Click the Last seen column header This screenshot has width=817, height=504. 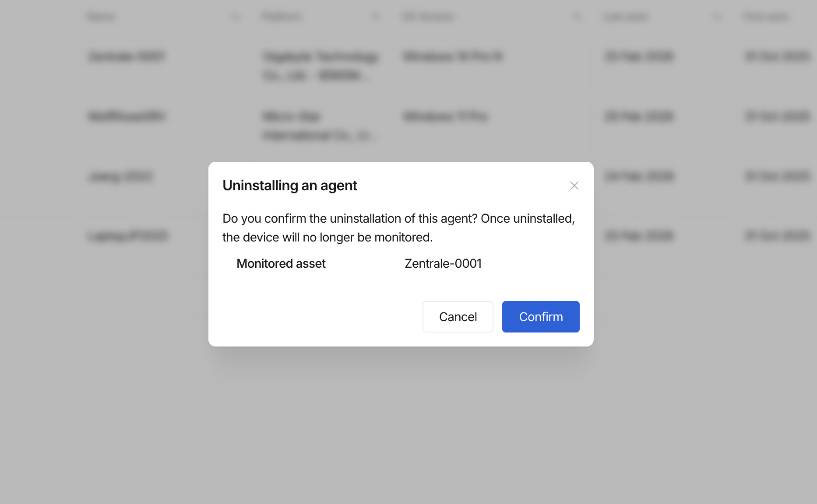pos(626,17)
